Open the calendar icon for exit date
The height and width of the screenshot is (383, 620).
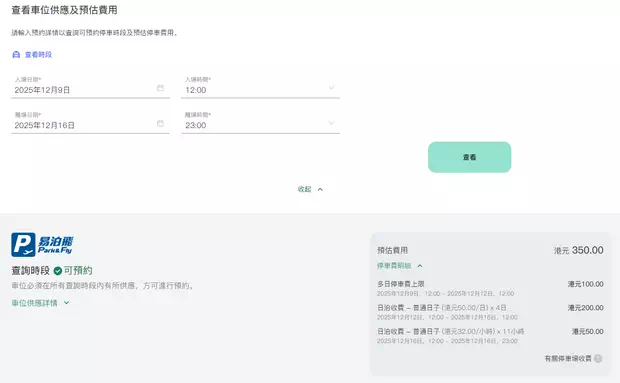coord(160,123)
